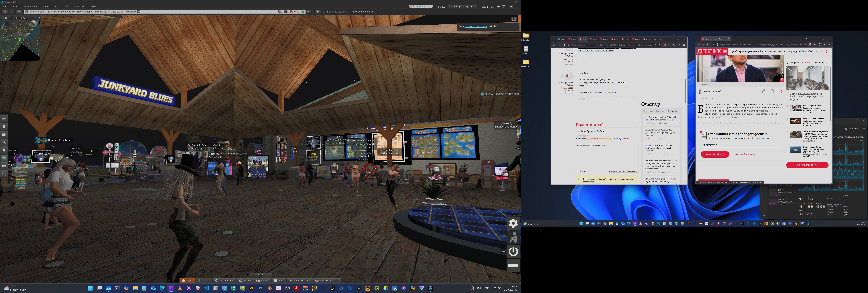The image size is (868, 293).
Task: Click the РЕГИСТРИРАЙТЕ СЕ button
Action: [x=715, y=154]
